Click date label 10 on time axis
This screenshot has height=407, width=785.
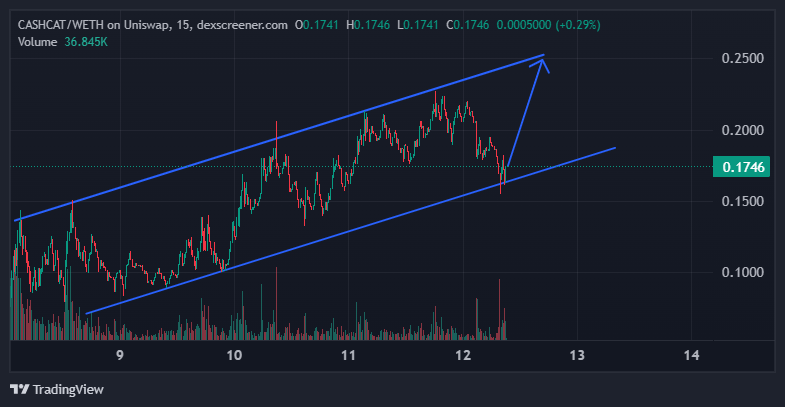pyautogui.click(x=234, y=355)
